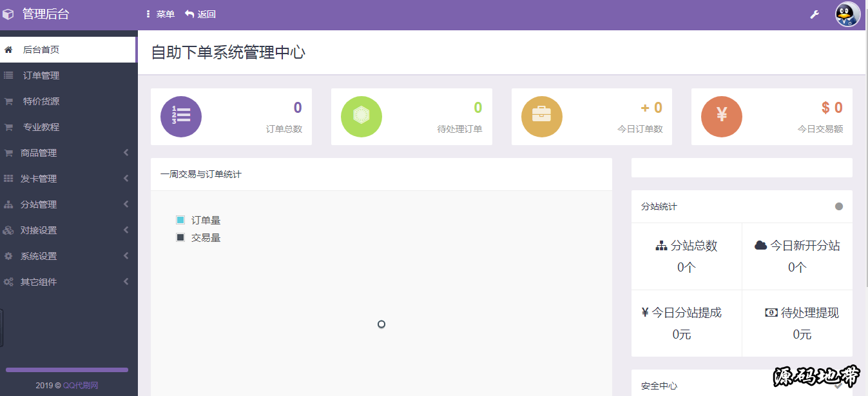Image resolution: width=868 pixels, height=396 pixels.
Task: Click the list icon next to 订单管理
Action: click(8, 75)
